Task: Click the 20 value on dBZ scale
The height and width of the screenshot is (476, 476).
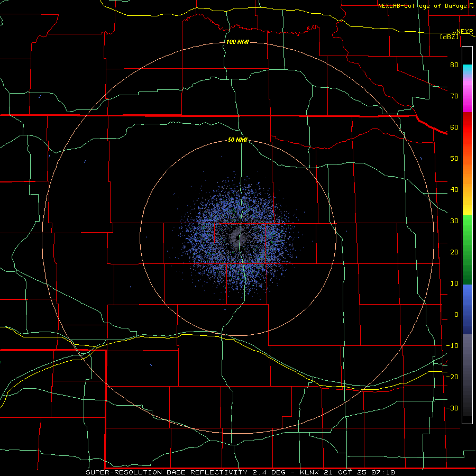Action: [454, 252]
